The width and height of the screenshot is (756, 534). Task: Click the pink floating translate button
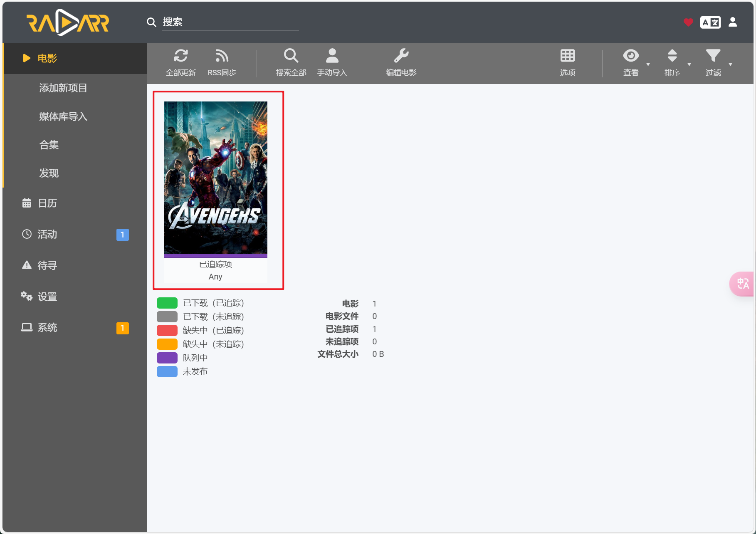[x=742, y=284]
